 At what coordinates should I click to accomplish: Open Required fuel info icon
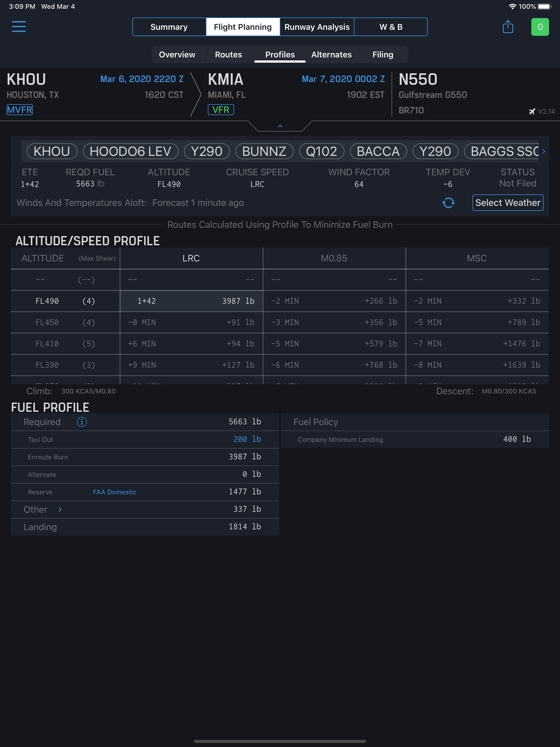coord(82,422)
